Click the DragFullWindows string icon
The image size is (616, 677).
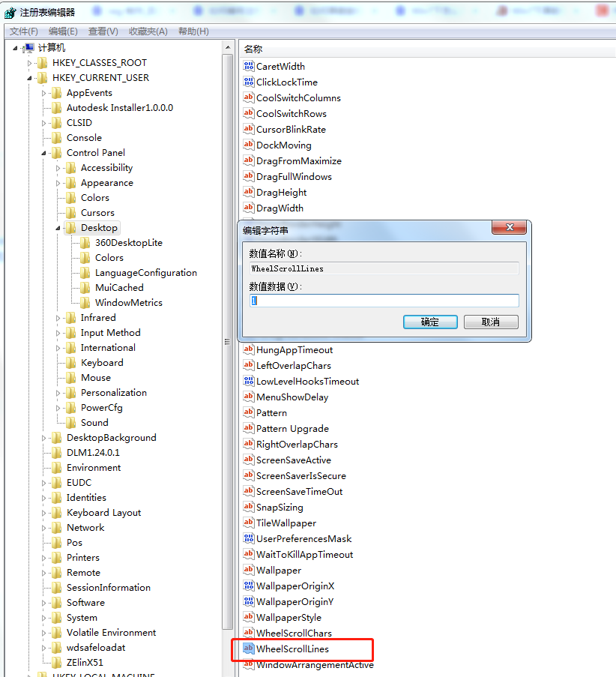point(248,176)
